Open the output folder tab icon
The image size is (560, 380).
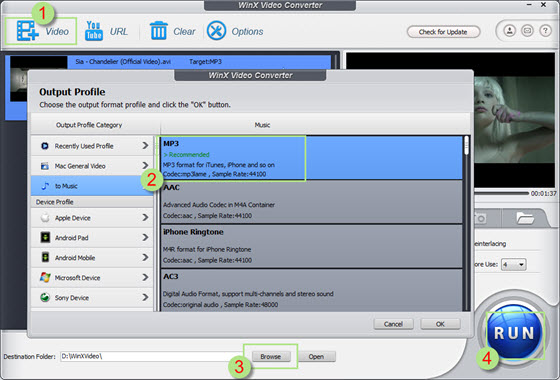(525, 218)
